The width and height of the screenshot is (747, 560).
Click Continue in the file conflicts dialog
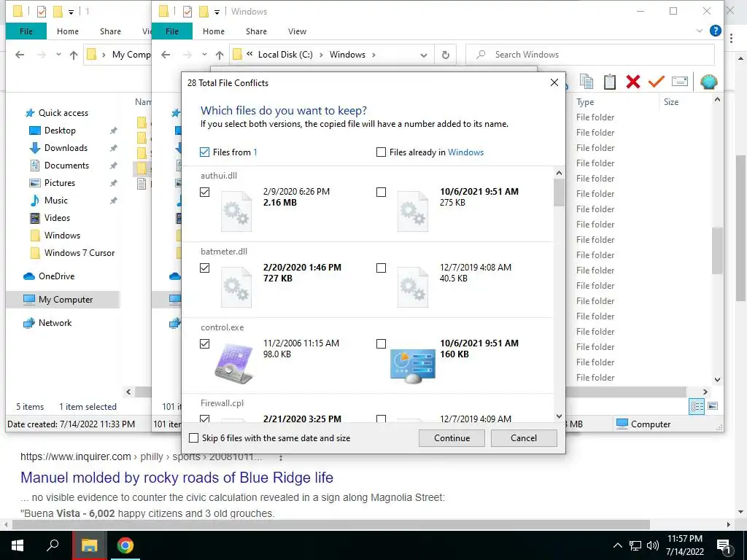[x=452, y=438]
